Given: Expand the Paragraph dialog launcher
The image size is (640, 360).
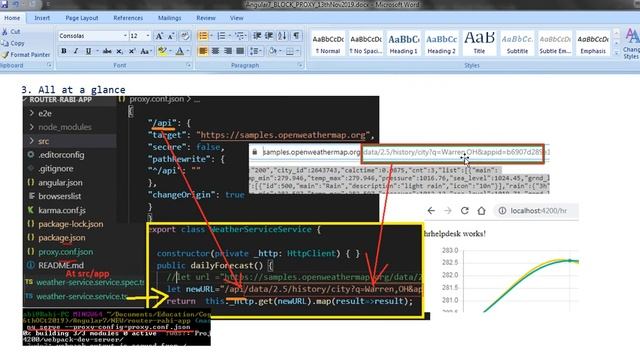Looking at the screenshot, I should tap(300, 65).
